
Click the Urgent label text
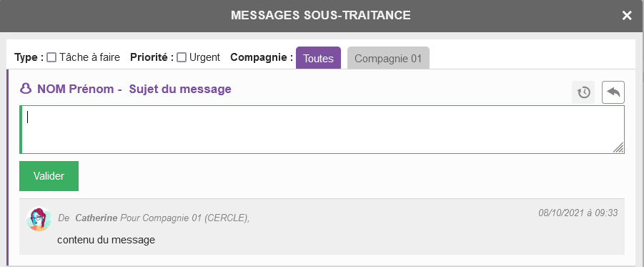204,57
